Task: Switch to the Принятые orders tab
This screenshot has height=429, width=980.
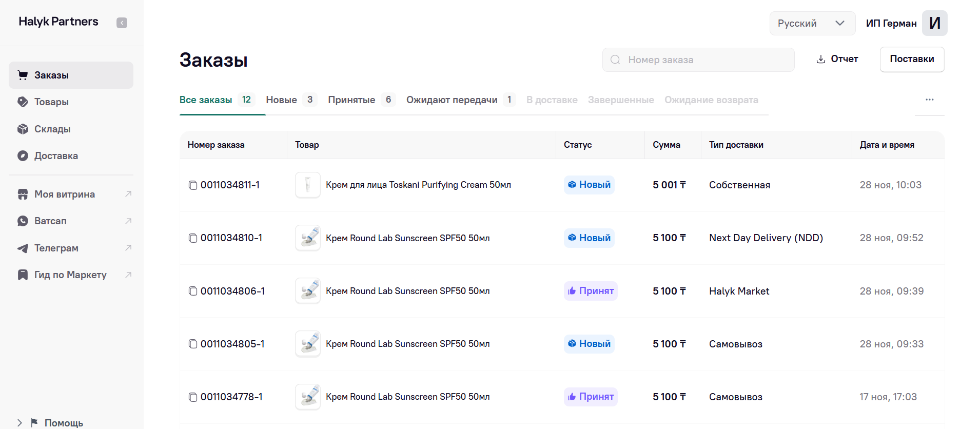Action: click(351, 100)
